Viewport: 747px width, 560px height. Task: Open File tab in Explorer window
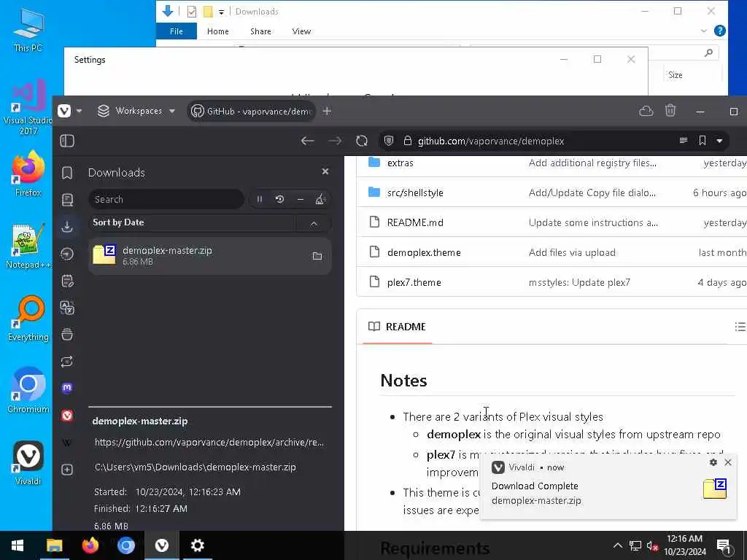pos(177,31)
